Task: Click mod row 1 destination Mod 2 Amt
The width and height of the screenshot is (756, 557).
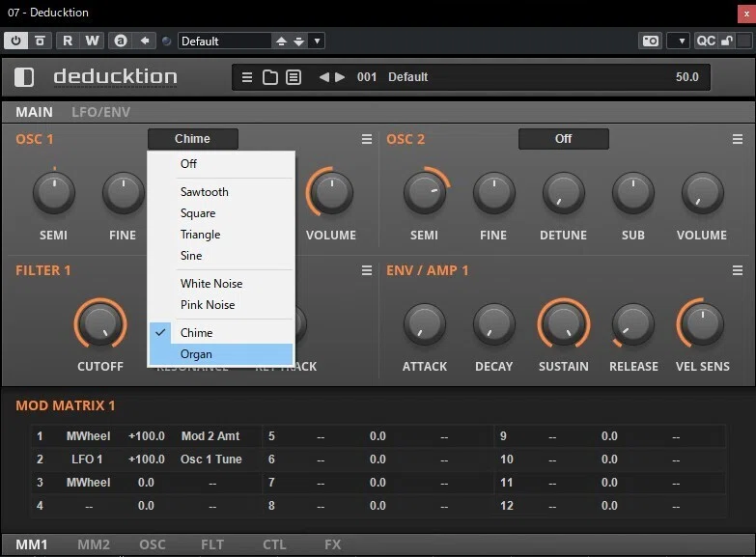Action: [x=210, y=436]
